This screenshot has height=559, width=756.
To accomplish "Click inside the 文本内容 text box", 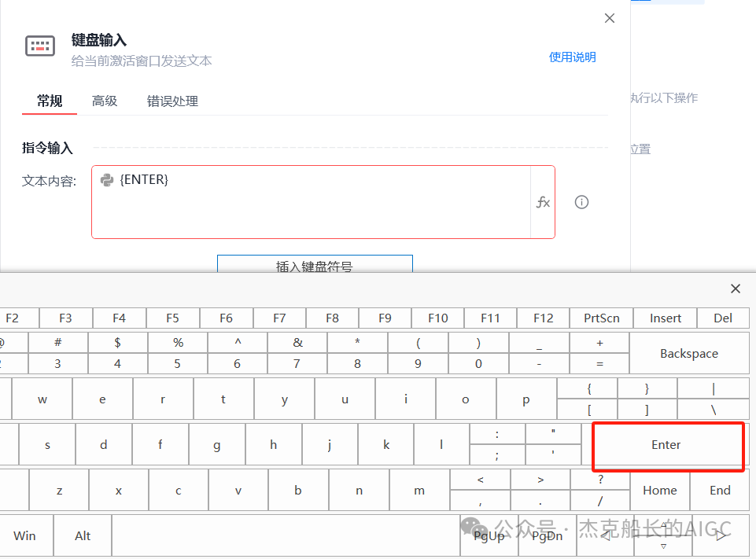I will tap(311, 202).
